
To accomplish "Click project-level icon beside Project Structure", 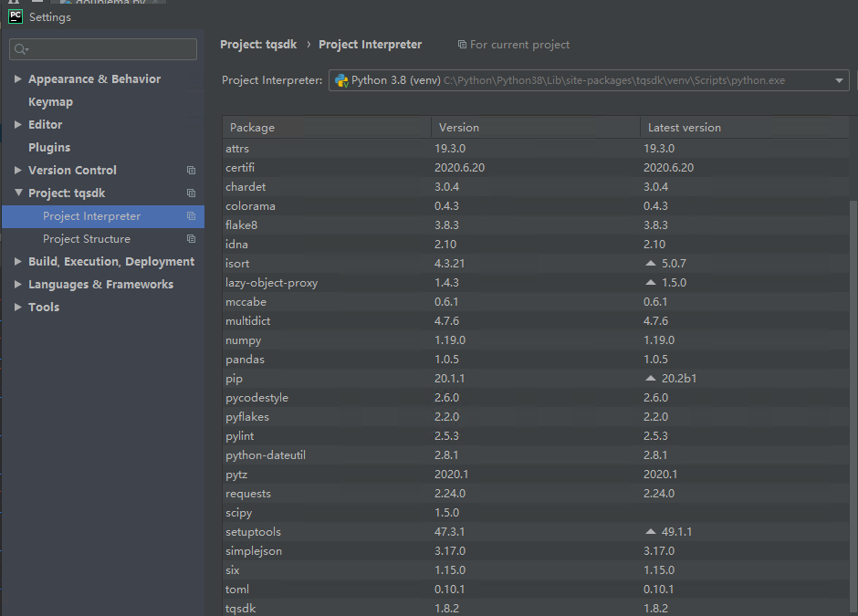I will pos(191,239).
